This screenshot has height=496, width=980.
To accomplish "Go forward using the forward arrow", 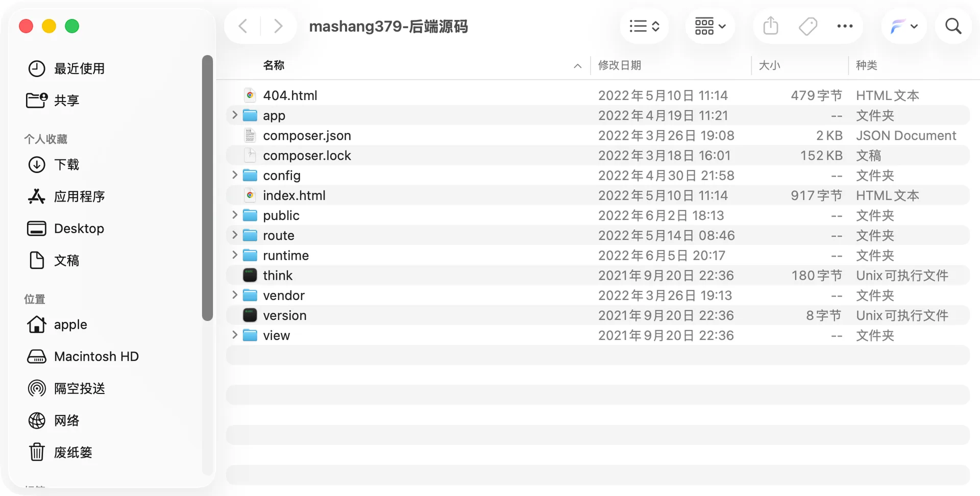I will [x=278, y=26].
